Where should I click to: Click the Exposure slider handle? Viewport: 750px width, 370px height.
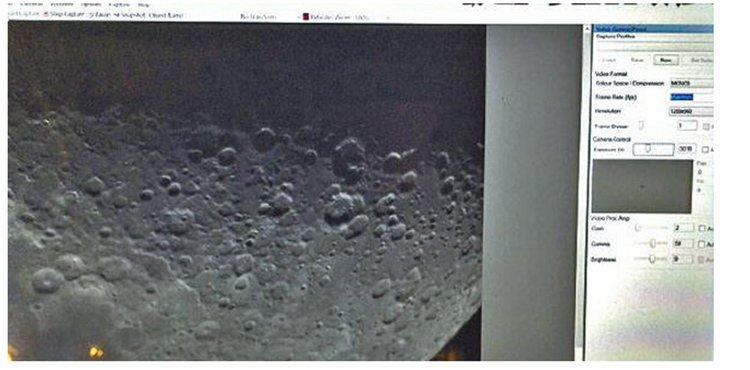648,149
